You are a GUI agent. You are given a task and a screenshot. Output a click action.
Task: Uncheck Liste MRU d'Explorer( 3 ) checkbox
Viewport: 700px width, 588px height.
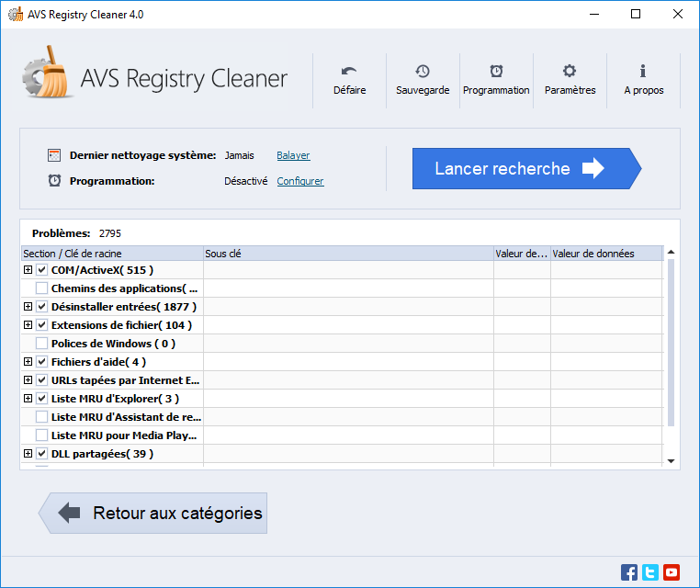(42, 398)
